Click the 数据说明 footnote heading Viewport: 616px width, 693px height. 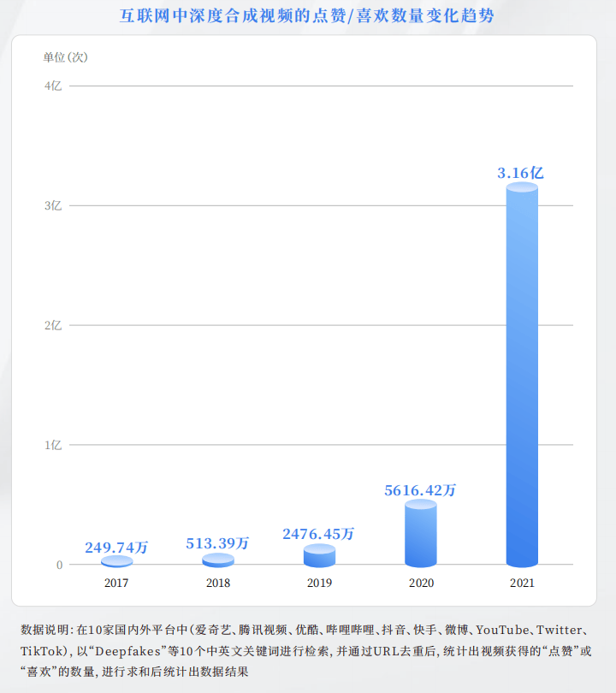[x=45, y=630]
